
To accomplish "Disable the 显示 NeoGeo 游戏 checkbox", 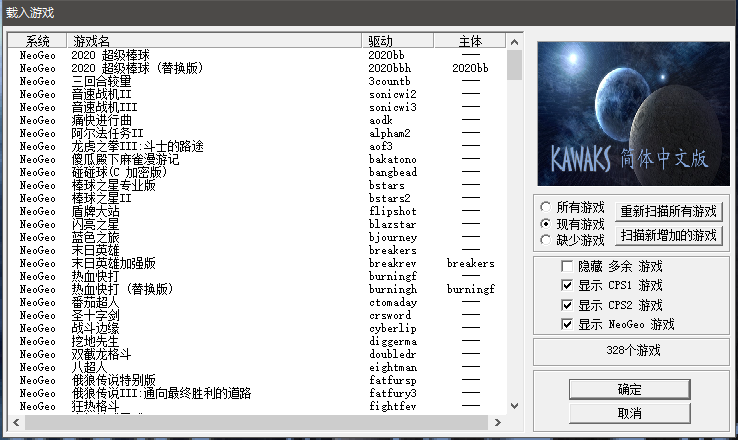I will 567,324.
